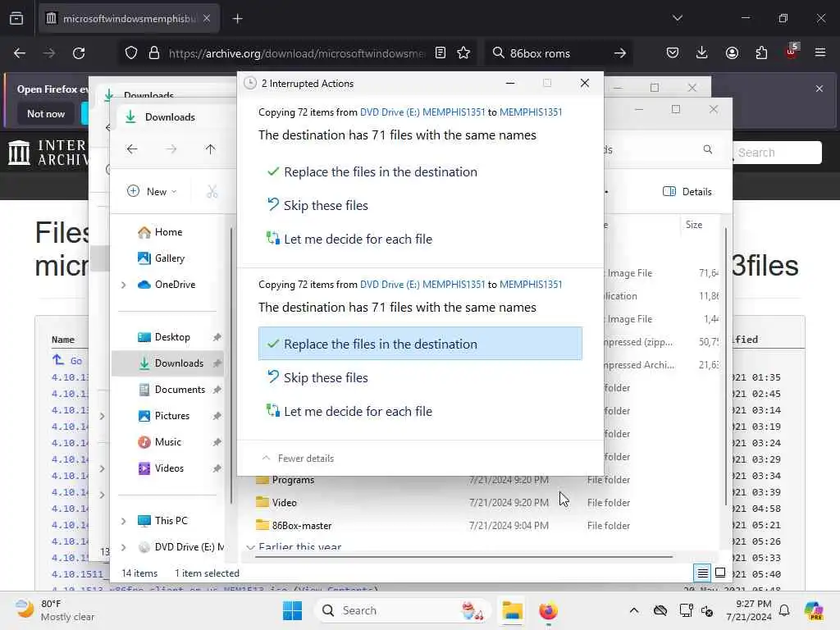Screen dimensions: 840x630
Task: Close the microsoftwindowsmemphis browser tab
Action: click(x=207, y=19)
